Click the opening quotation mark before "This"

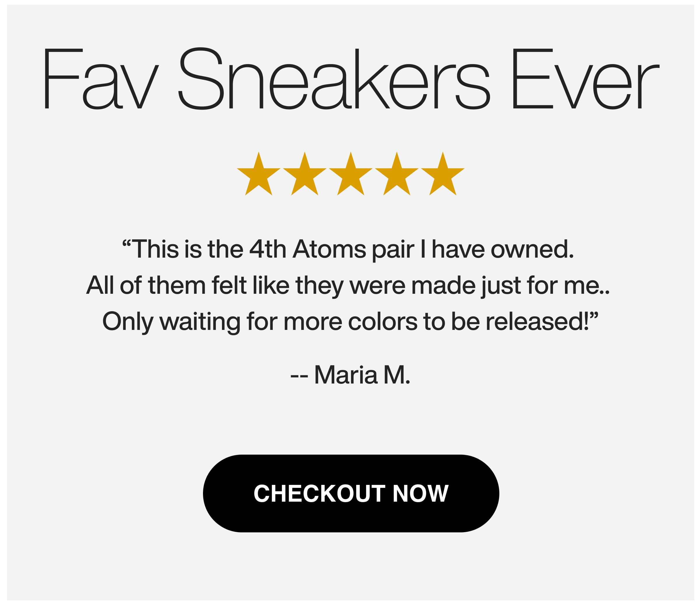click(x=127, y=244)
